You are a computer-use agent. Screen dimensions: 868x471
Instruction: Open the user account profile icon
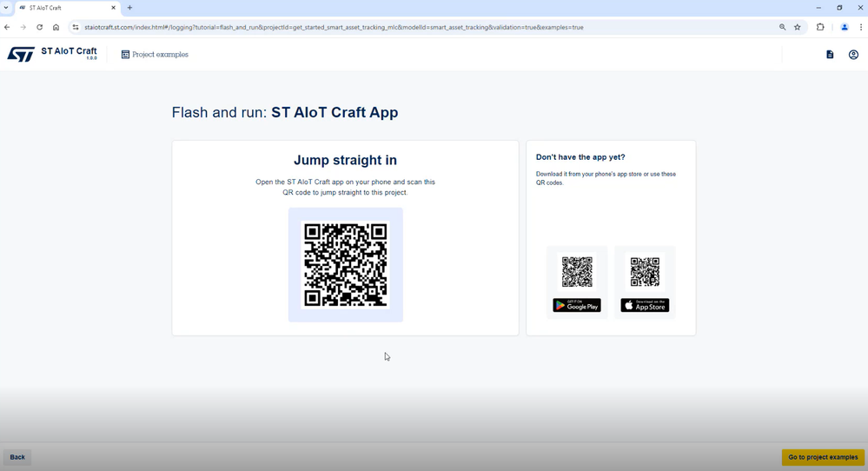point(853,54)
